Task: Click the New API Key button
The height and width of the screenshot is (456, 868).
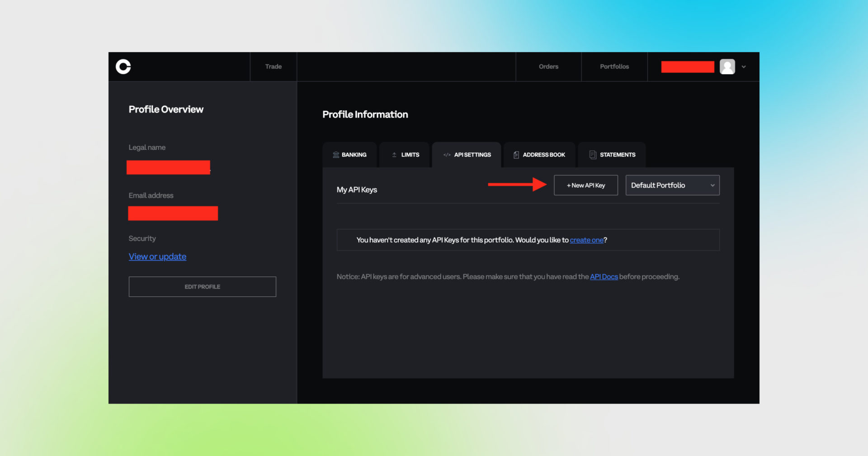Action: [x=585, y=185]
